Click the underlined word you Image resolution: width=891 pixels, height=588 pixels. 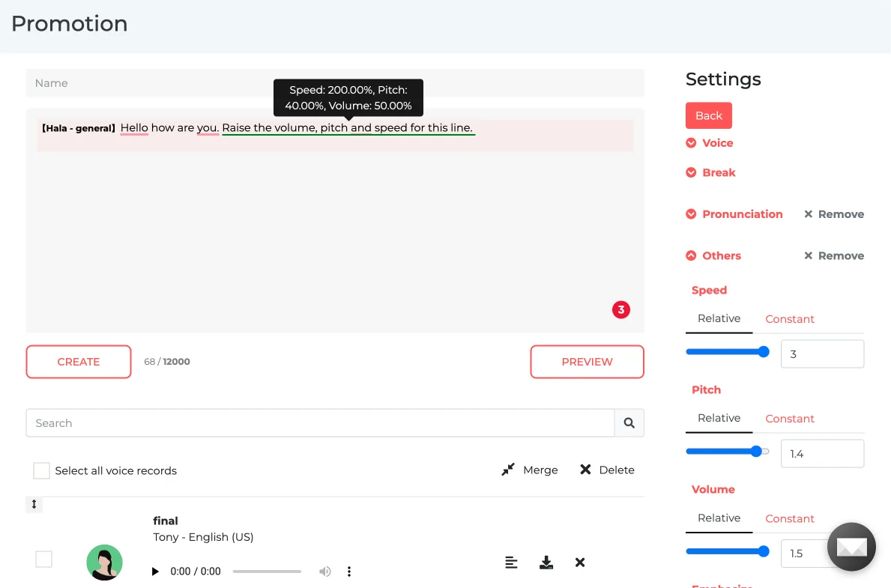point(208,128)
